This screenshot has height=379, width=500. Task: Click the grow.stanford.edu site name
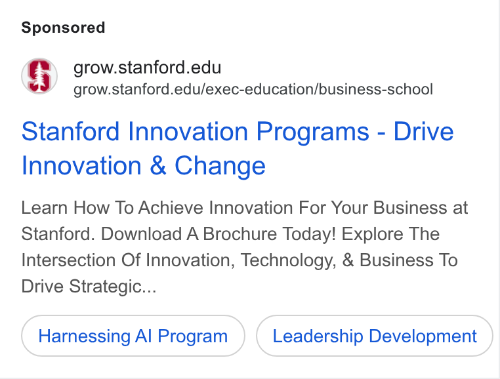[x=147, y=67]
